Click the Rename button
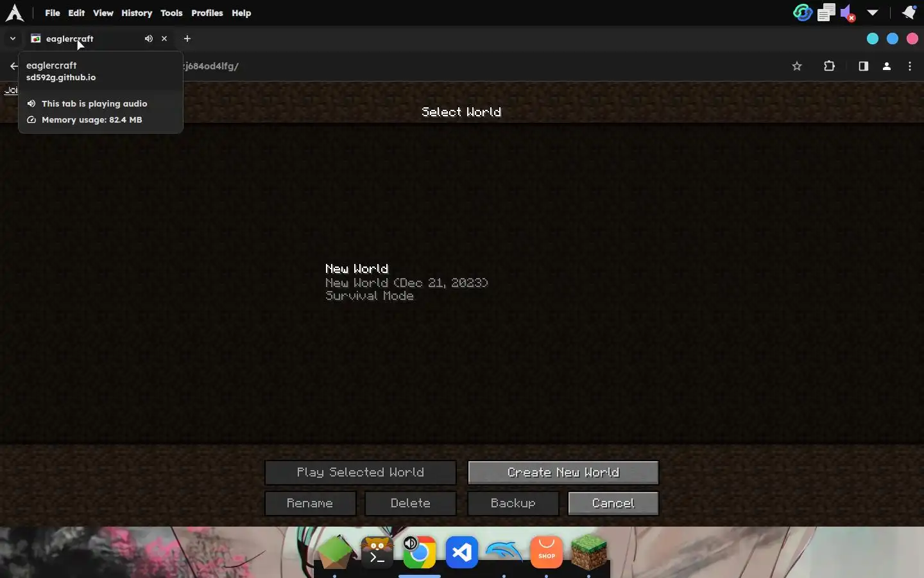This screenshot has height=578, width=924. point(310,504)
